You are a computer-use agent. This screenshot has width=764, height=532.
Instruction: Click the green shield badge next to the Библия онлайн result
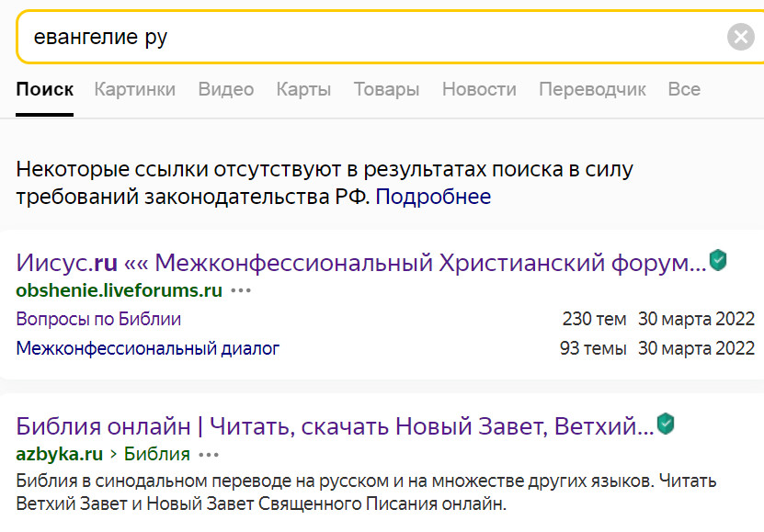(x=666, y=424)
